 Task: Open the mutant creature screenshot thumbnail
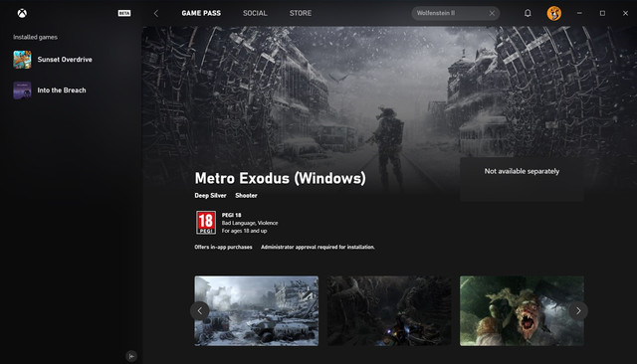(522, 311)
